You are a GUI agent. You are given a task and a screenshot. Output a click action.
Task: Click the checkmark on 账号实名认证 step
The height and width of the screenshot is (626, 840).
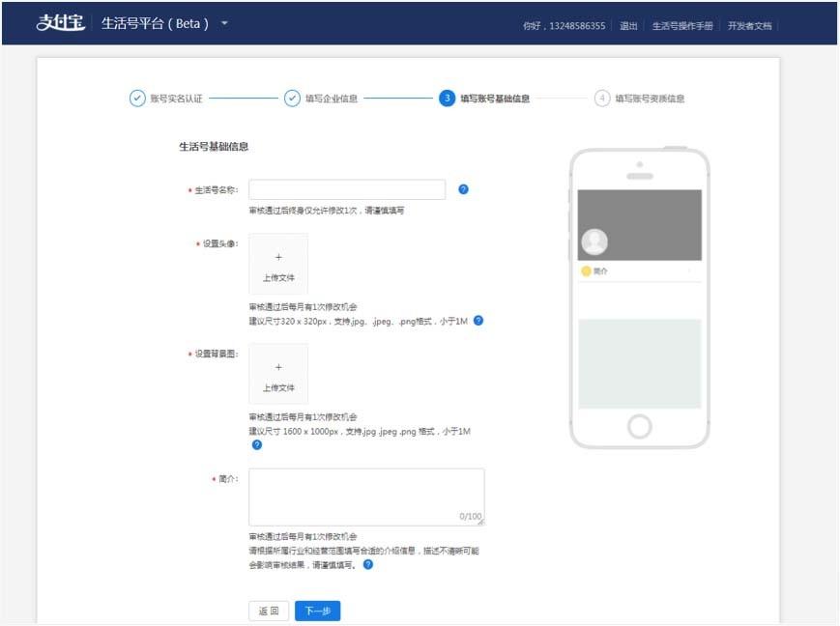pos(135,97)
